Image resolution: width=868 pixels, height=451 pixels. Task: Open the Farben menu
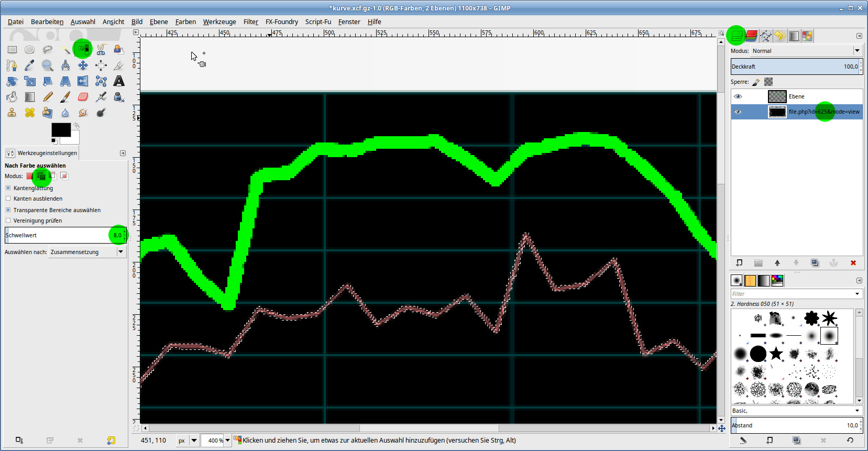(185, 21)
